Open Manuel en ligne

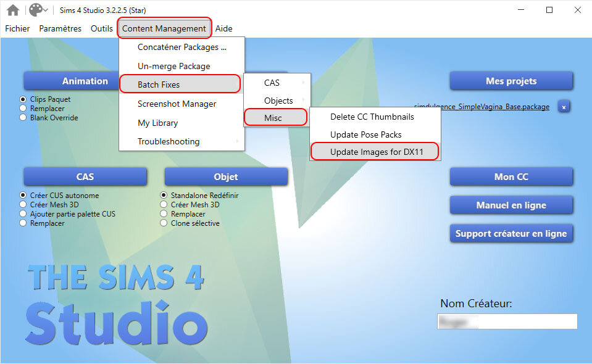click(x=511, y=205)
